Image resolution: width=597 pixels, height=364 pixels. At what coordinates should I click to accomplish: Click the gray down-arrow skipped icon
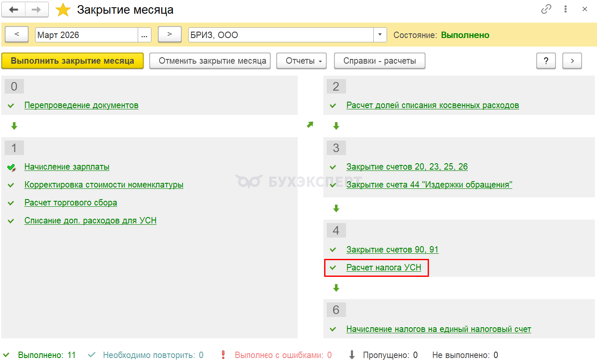tap(352, 355)
